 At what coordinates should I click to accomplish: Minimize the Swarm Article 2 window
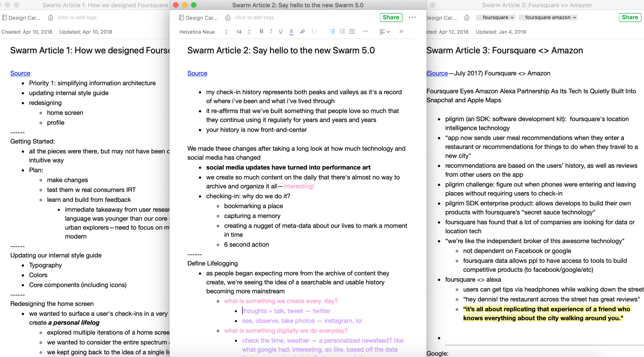point(185,5)
